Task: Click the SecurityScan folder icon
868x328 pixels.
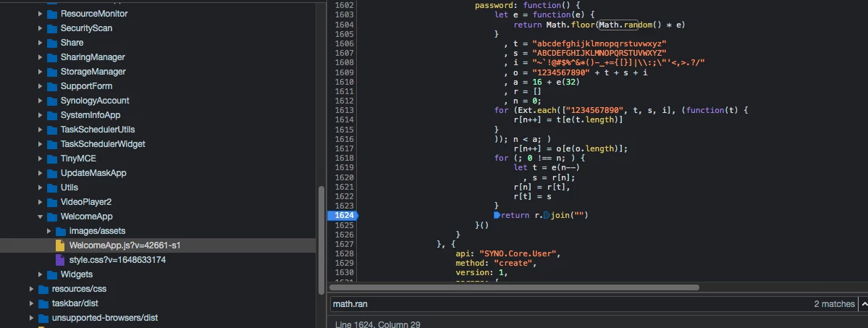Action: (x=51, y=28)
